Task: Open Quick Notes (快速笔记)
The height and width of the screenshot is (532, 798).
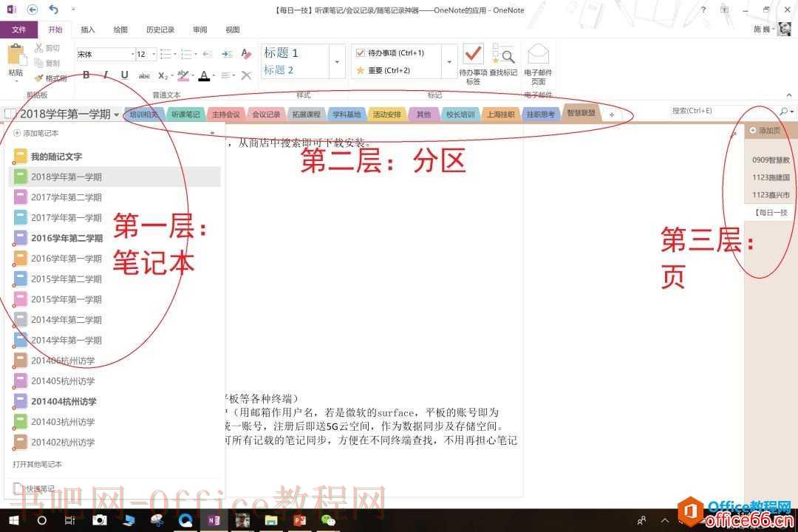Action: [x=35, y=488]
